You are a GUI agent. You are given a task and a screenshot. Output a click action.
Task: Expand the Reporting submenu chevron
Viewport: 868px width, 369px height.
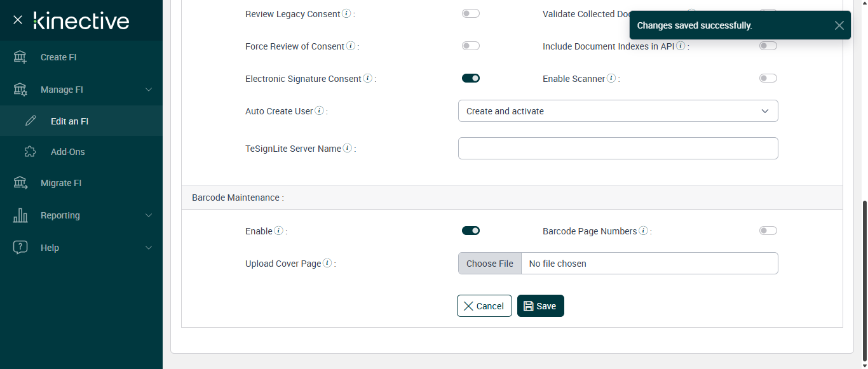(149, 215)
